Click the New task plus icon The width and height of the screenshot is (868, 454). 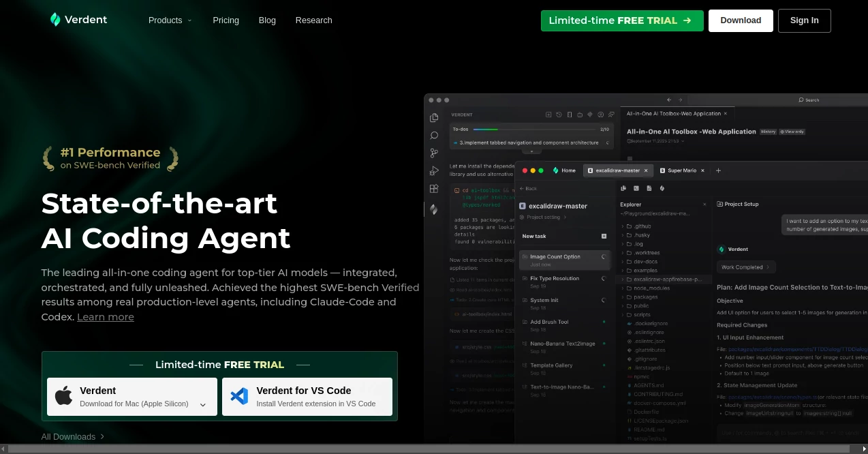604,236
